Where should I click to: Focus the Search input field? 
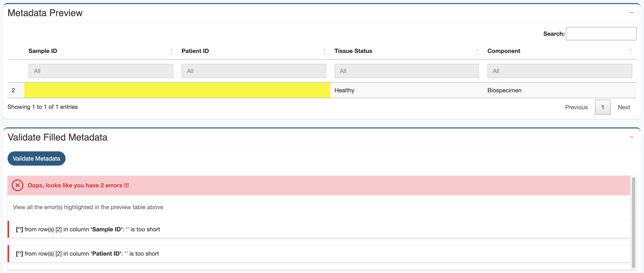point(601,34)
